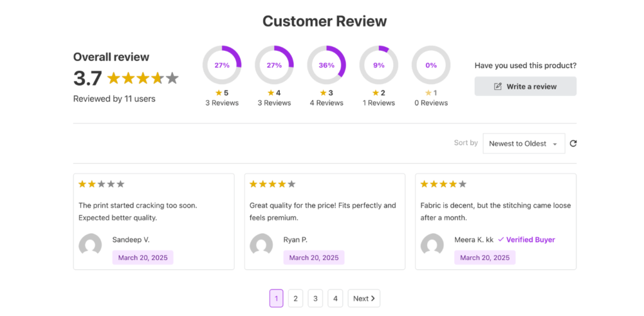Click the 1-star 0% donut chart
This screenshot has height=316, width=644.
pyautogui.click(x=431, y=65)
